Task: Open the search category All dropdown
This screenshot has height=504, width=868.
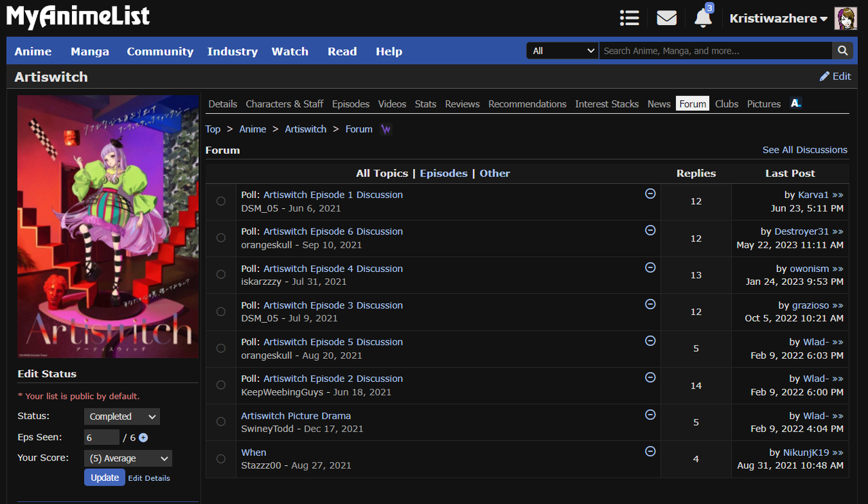Action: pyautogui.click(x=562, y=51)
